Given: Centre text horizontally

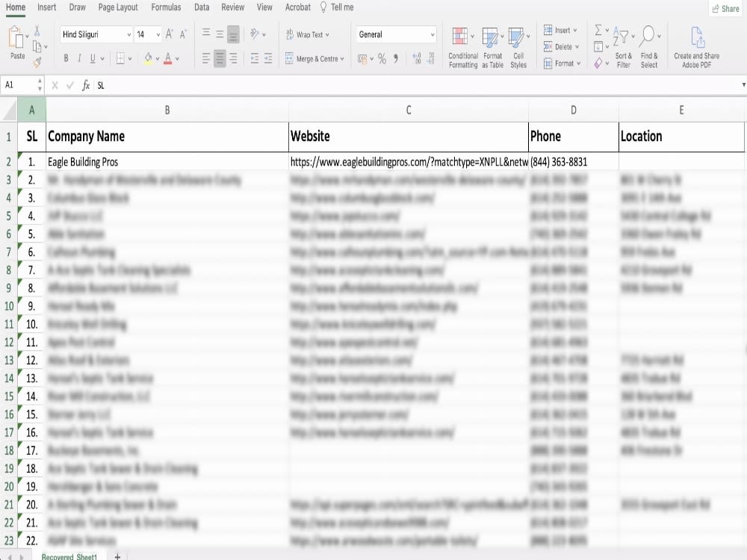Looking at the screenshot, I should (220, 58).
